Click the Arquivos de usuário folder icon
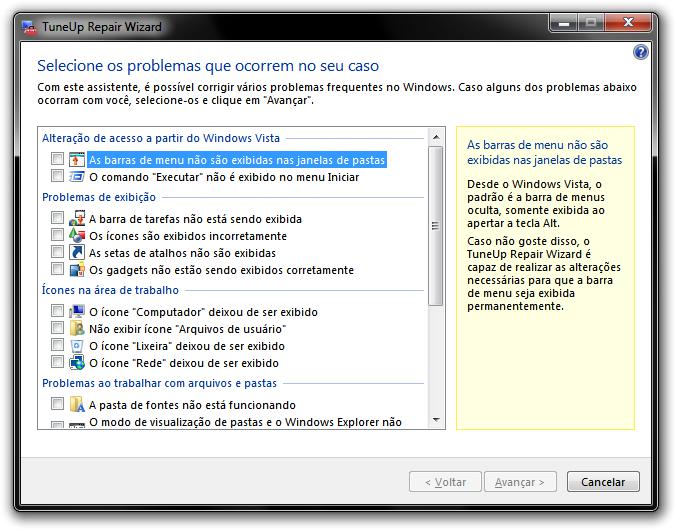The height and width of the screenshot is (531, 676). coord(77,328)
